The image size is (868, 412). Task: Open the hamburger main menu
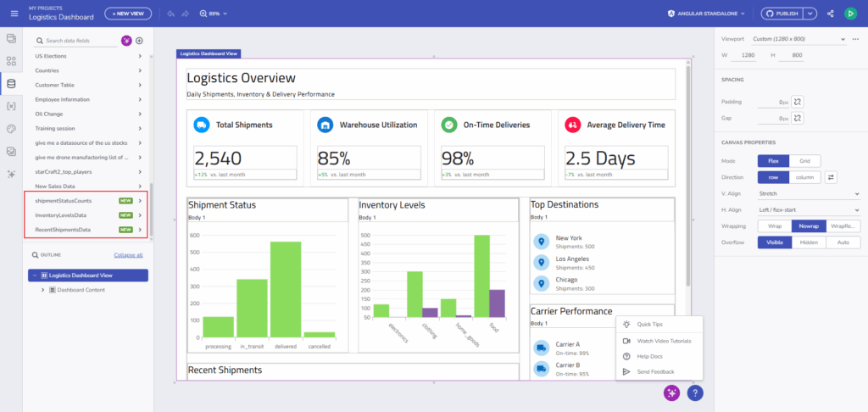(x=14, y=14)
